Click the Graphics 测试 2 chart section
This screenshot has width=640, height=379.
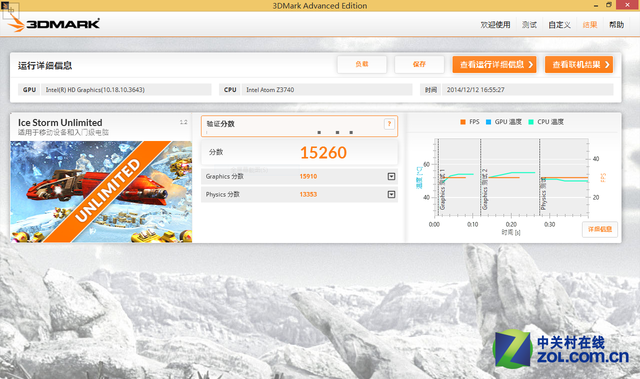pyautogui.click(x=510, y=177)
